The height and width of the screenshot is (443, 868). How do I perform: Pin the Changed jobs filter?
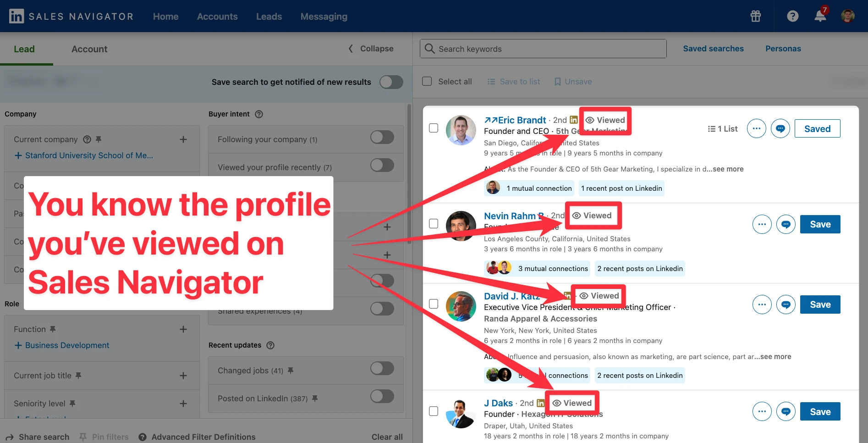[x=291, y=371]
